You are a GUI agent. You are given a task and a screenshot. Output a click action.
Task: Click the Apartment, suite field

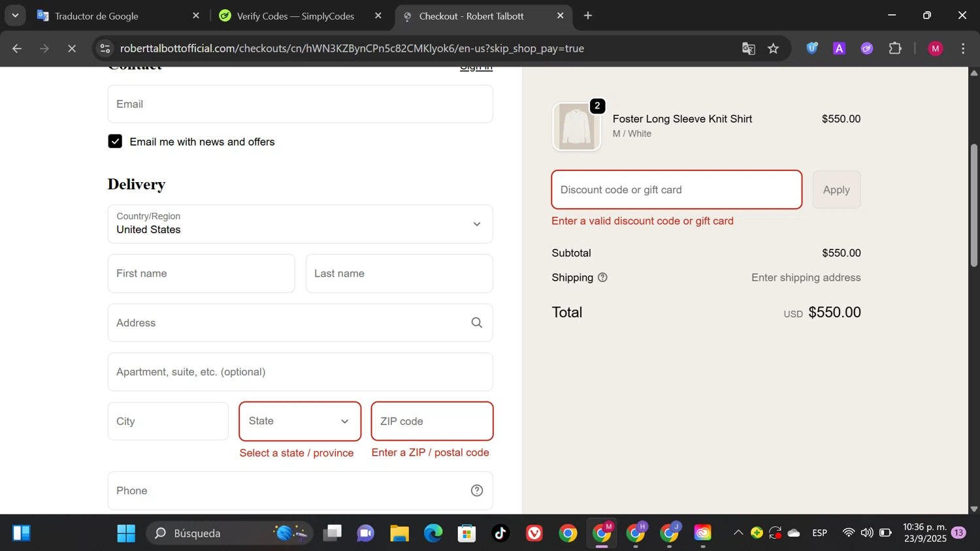coord(300,372)
